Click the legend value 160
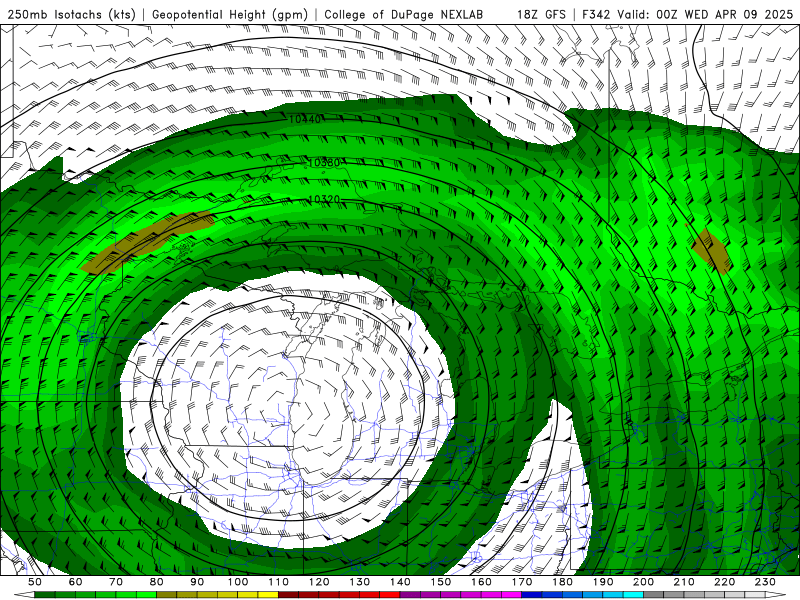Image resolution: width=800 pixels, height=600 pixels. point(481,582)
